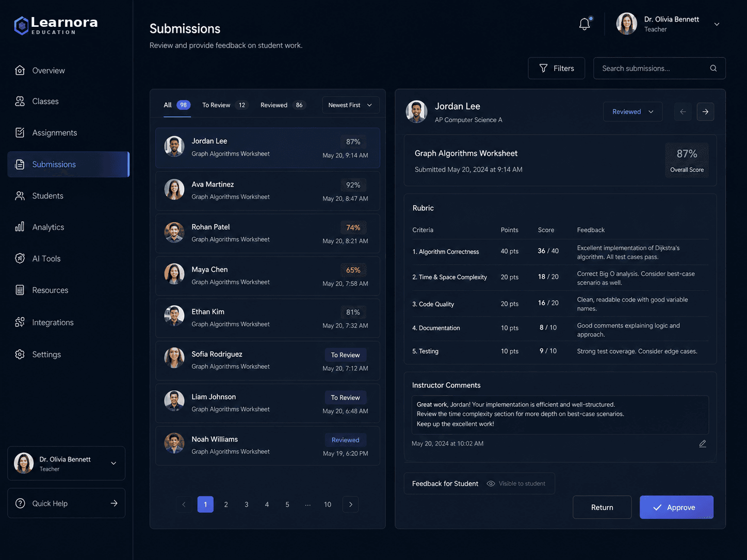Switch to the Reviewed tab
This screenshot has width=747, height=560.
tap(283, 105)
